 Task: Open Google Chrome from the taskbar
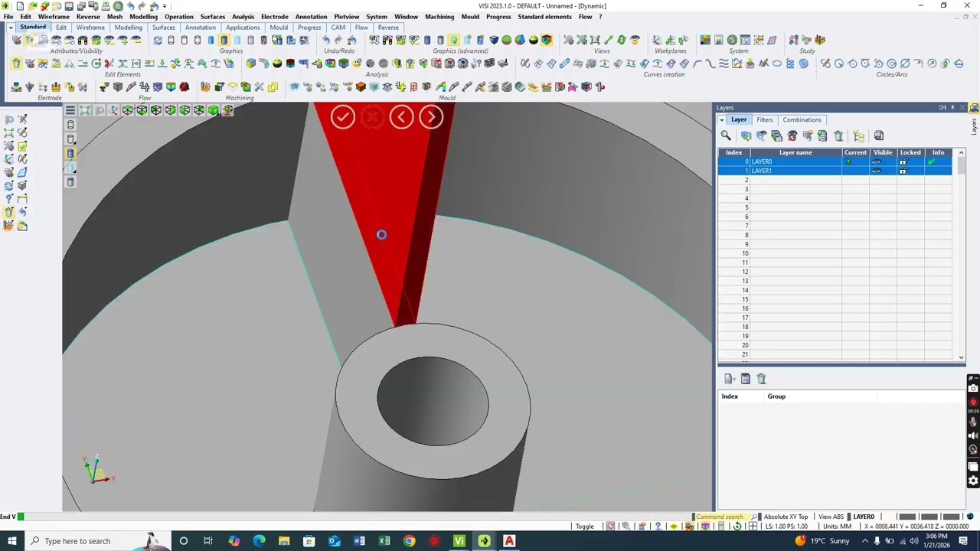pos(410,541)
